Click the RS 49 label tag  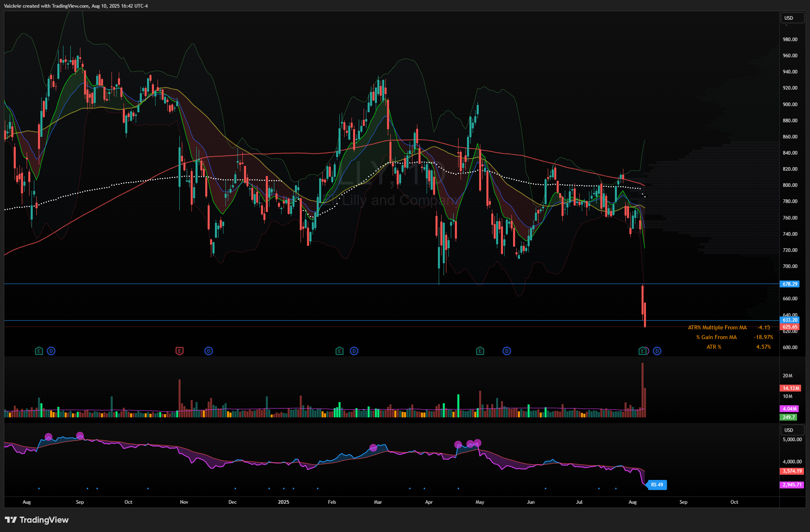[657, 484]
